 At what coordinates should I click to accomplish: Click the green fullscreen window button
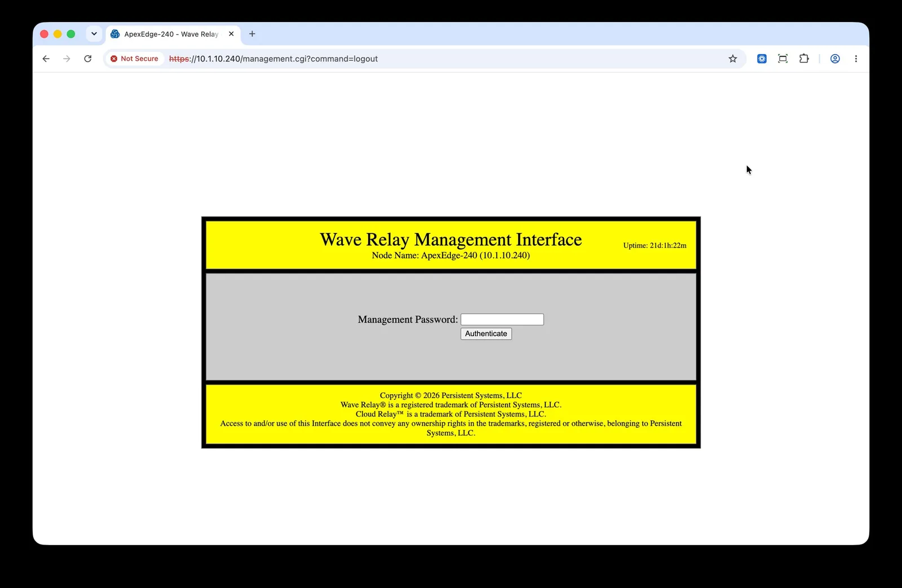coord(71,34)
